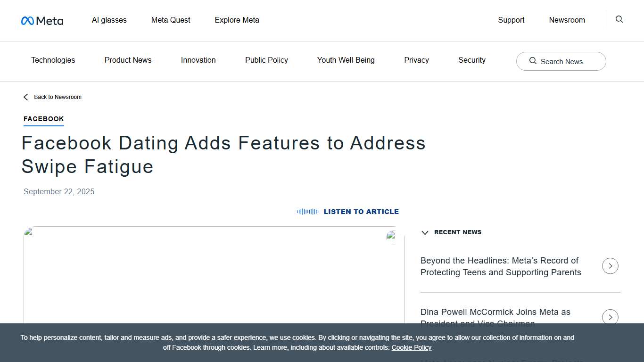Click the Meta logo
The height and width of the screenshot is (362, 644).
point(42,20)
